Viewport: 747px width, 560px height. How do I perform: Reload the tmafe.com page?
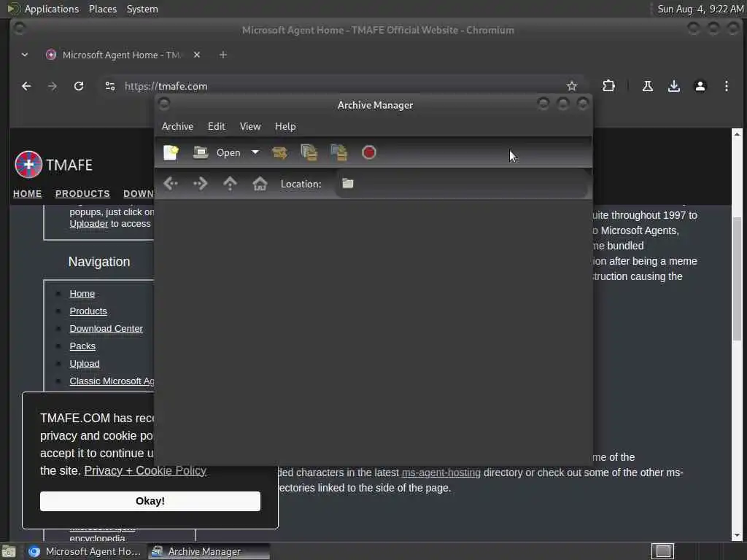tap(79, 86)
